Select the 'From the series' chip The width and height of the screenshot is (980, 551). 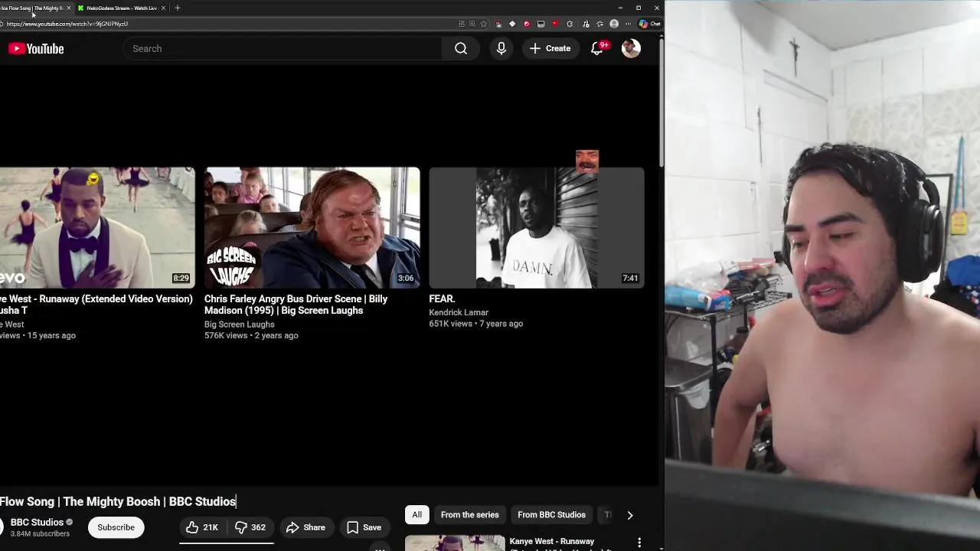(469, 515)
